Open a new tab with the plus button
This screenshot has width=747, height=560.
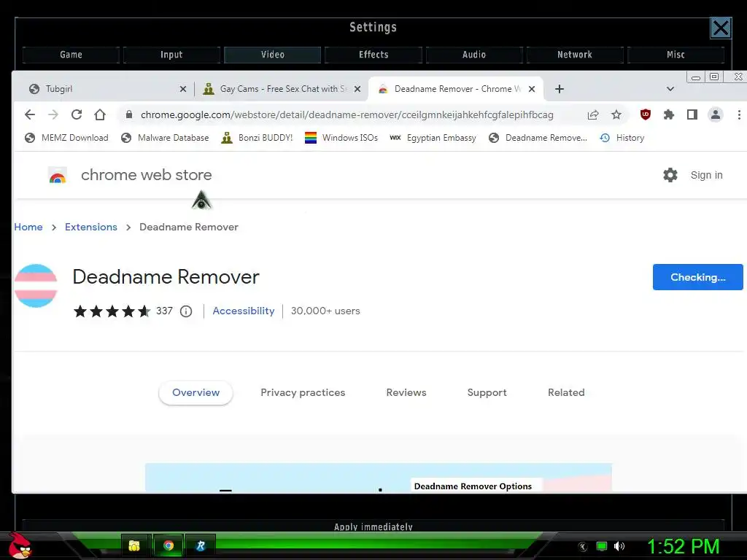click(x=560, y=89)
